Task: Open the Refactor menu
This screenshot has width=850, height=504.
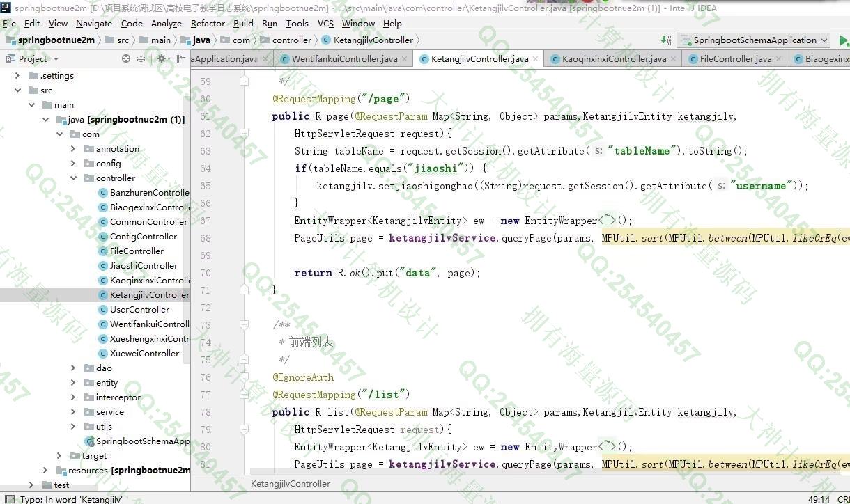Action: 208,23
